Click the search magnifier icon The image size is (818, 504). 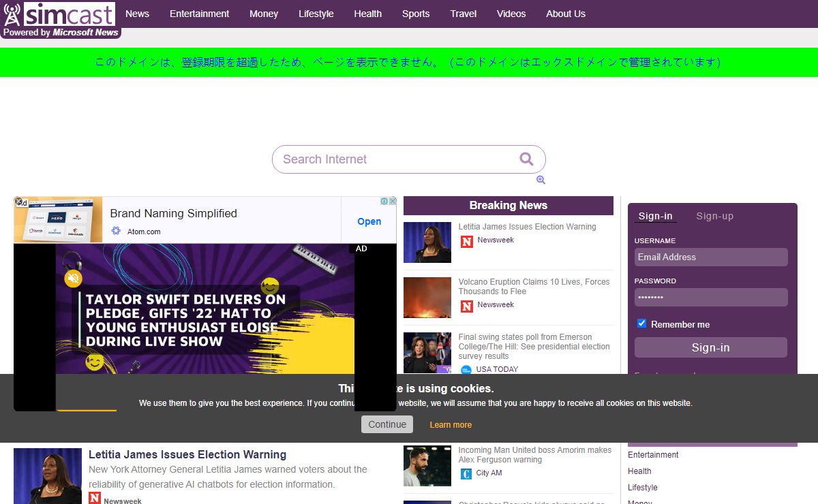pos(526,159)
